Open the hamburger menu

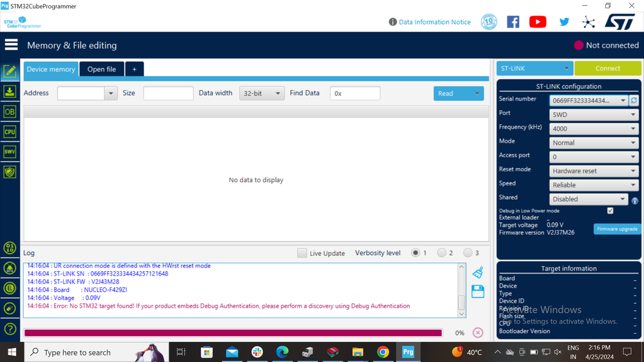tap(11, 44)
